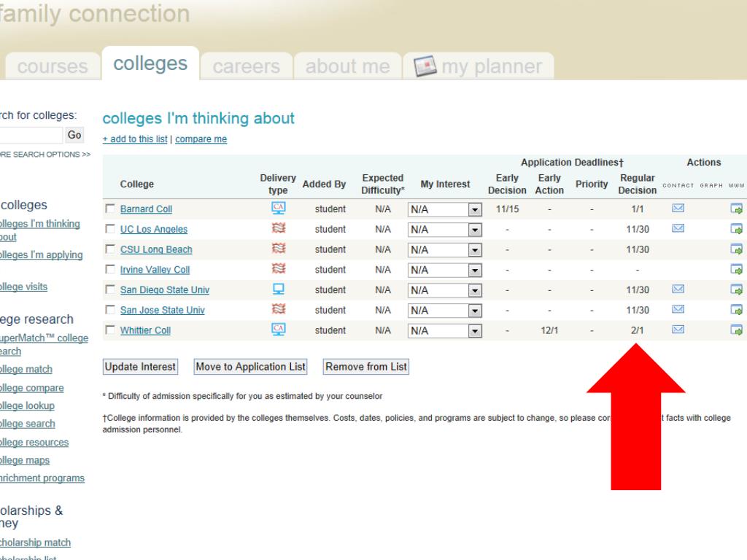Click Move to Application List button
This screenshot has width=747, height=560.
coord(251,367)
